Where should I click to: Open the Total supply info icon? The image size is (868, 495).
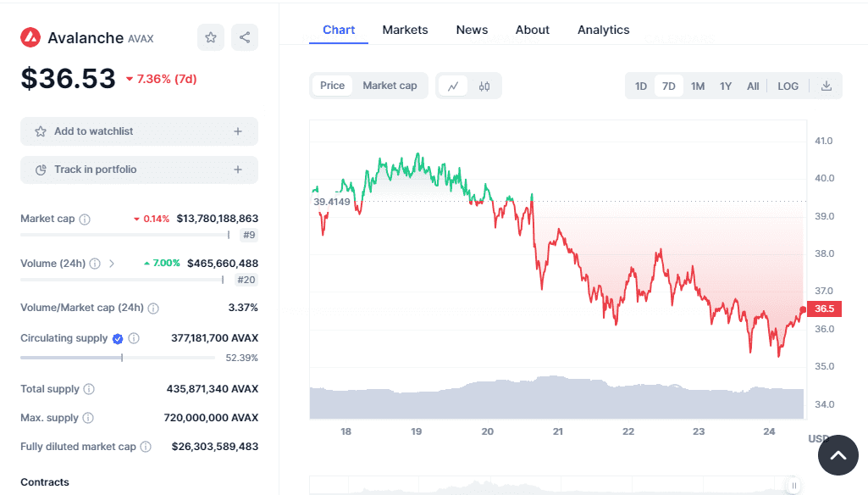[x=89, y=389]
